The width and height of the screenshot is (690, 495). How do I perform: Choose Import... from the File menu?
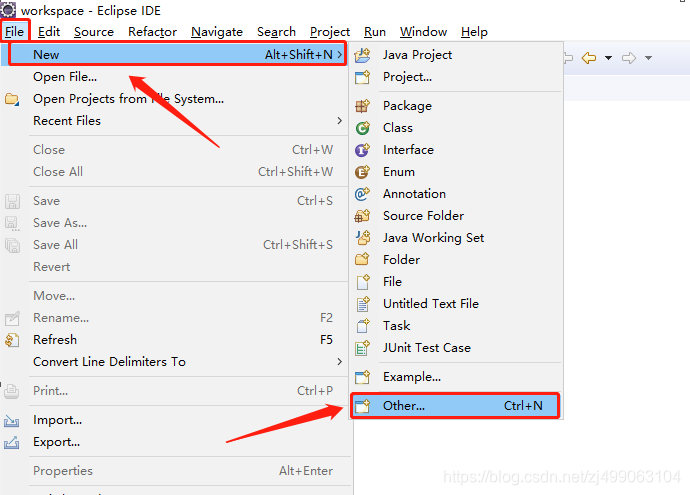click(176, 420)
